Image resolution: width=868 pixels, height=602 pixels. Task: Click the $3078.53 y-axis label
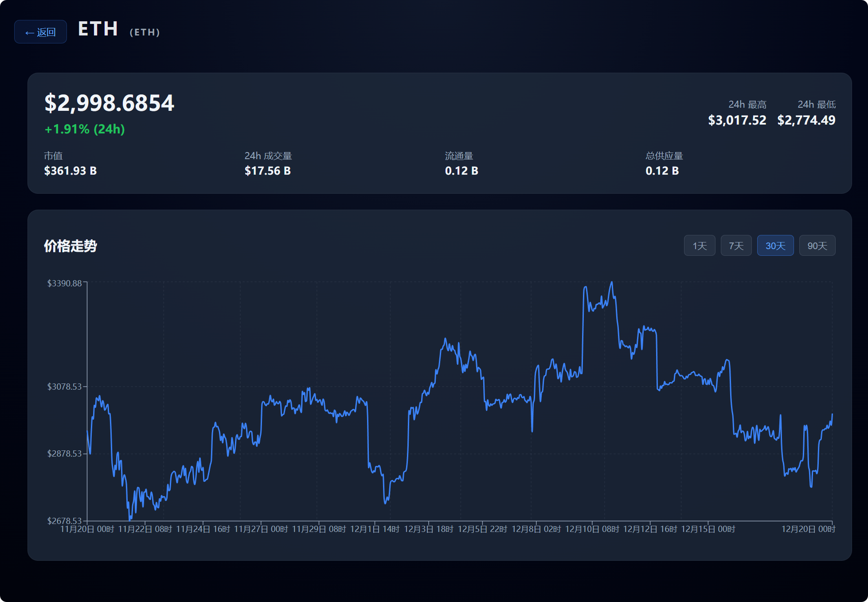(65, 387)
